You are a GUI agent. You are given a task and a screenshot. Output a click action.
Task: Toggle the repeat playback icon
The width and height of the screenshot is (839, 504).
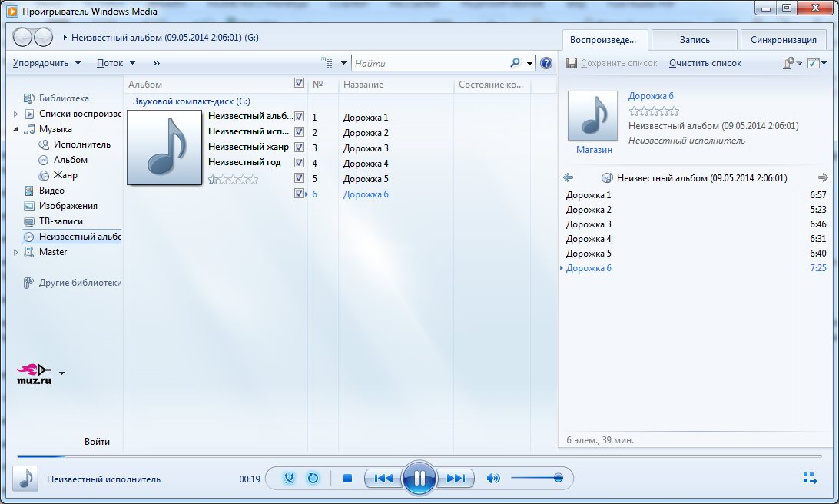click(313, 479)
